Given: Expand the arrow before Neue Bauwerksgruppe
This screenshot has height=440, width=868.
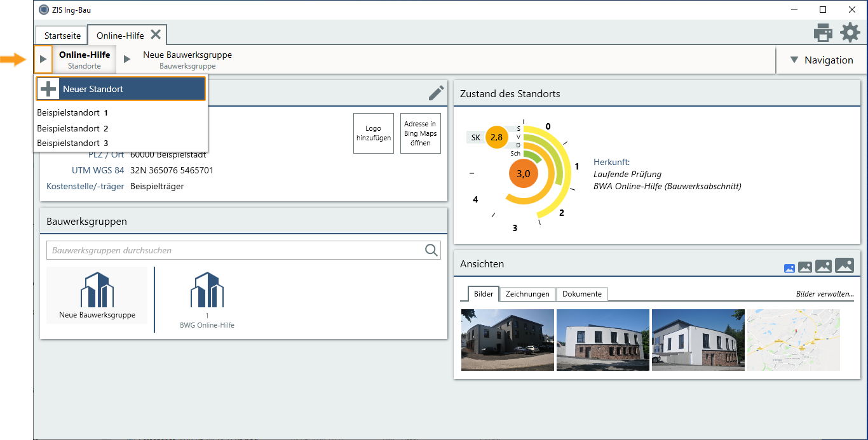Looking at the screenshot, I should point(127,59).
